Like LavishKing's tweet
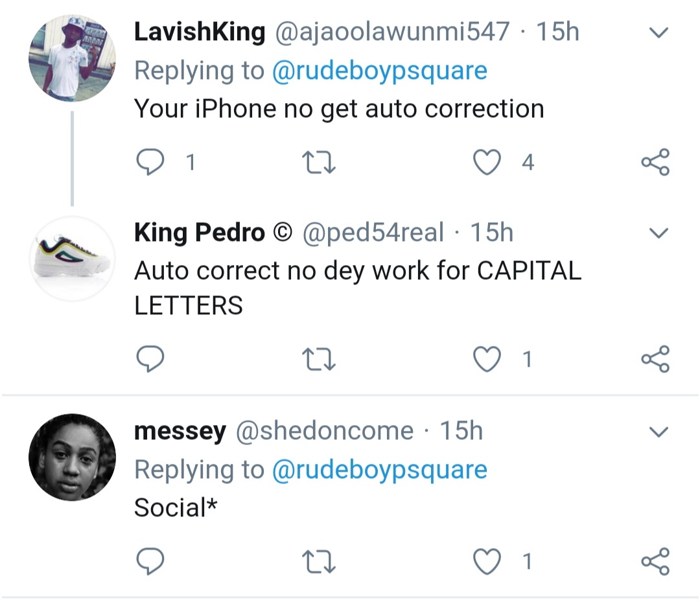The image size is (700, 611). [487, 162]
